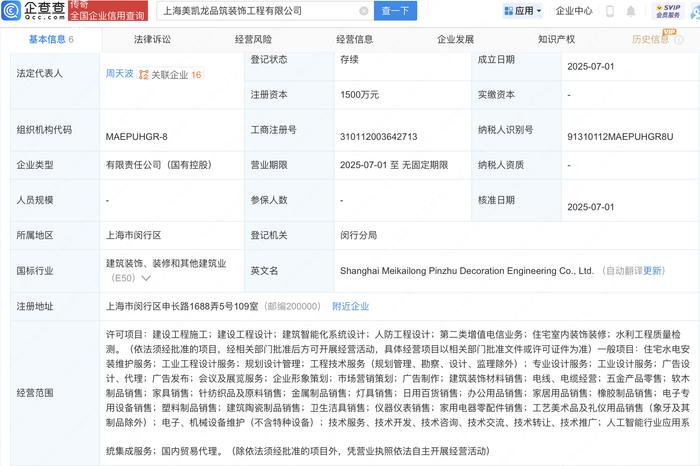This screenshot has width=700, height=466.
Task: Click the Qcc.com logo icon
Action: (11, 10)
